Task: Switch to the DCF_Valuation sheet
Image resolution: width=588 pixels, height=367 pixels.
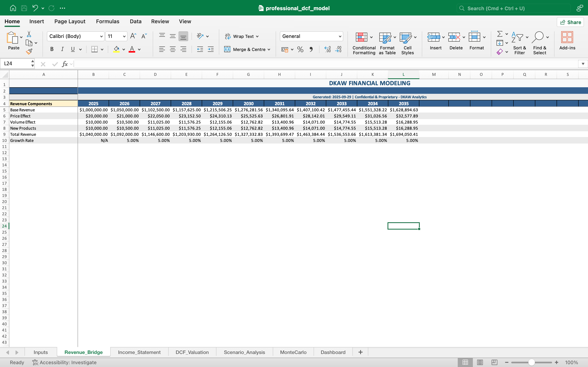Action: (192, 352)
